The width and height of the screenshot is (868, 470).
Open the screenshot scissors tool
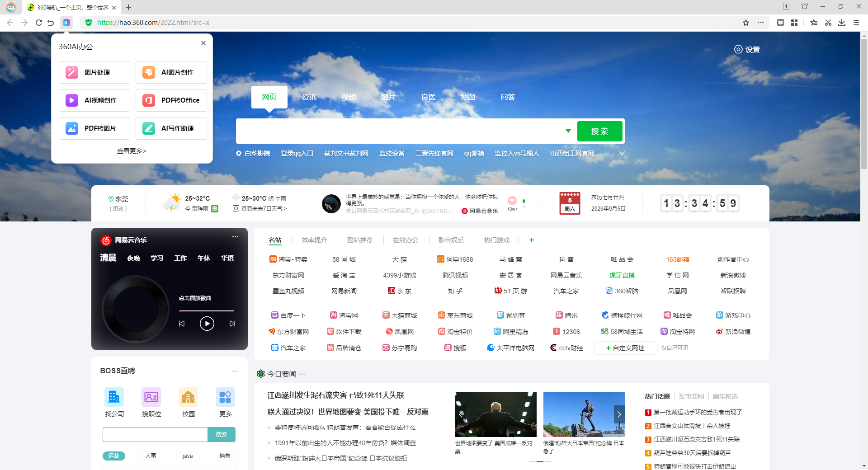point(828,23)
